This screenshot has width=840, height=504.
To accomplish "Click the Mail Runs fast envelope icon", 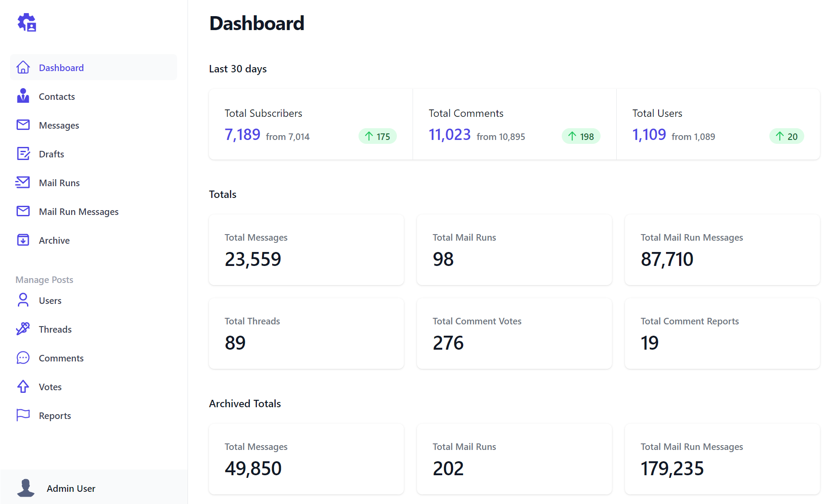I will click(23, 182).
